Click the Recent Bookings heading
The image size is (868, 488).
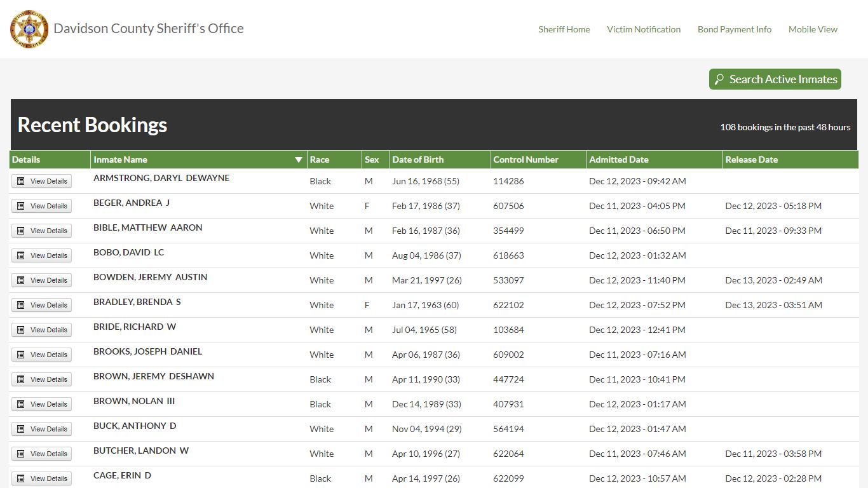click(x=92, y=125)
